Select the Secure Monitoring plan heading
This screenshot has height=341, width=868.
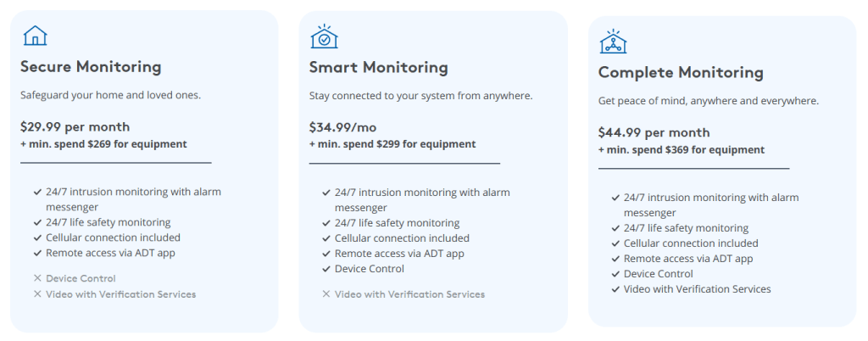tap(91, 67)
